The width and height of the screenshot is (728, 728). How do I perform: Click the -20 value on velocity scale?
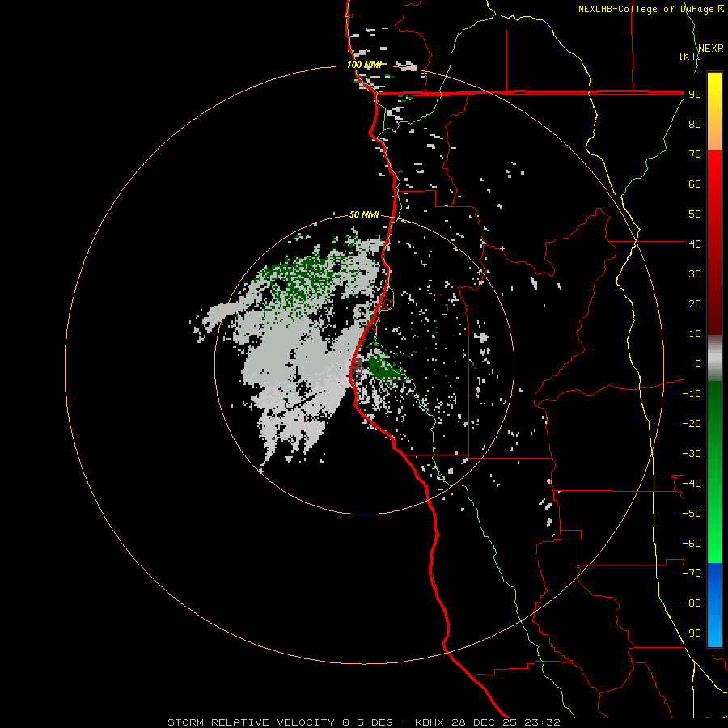point(692,423)
